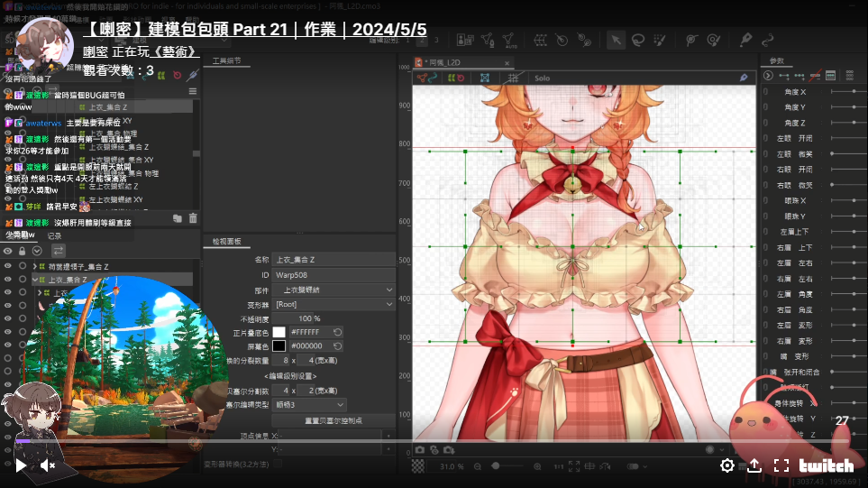Open automatic mesh generator AUTO icon
This screenshot has width=868, height=488.
(508, 40)
